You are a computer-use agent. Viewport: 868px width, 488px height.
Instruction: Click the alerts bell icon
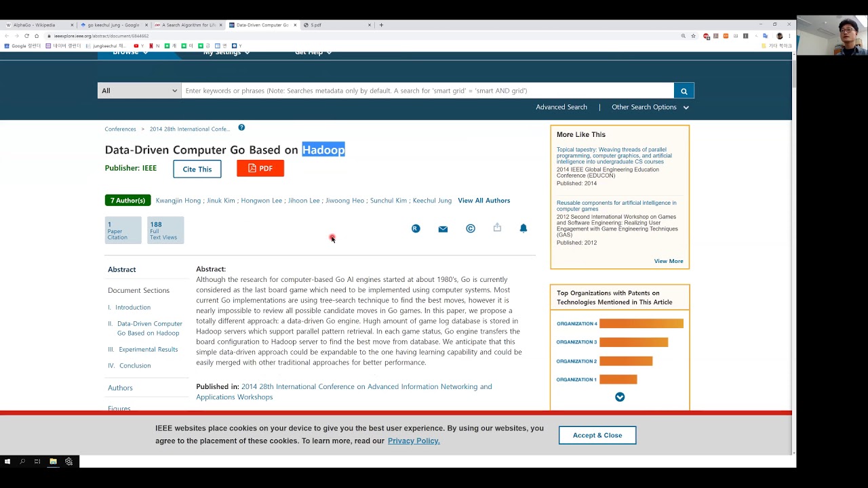pyautogui.click(x=524, y=228)
